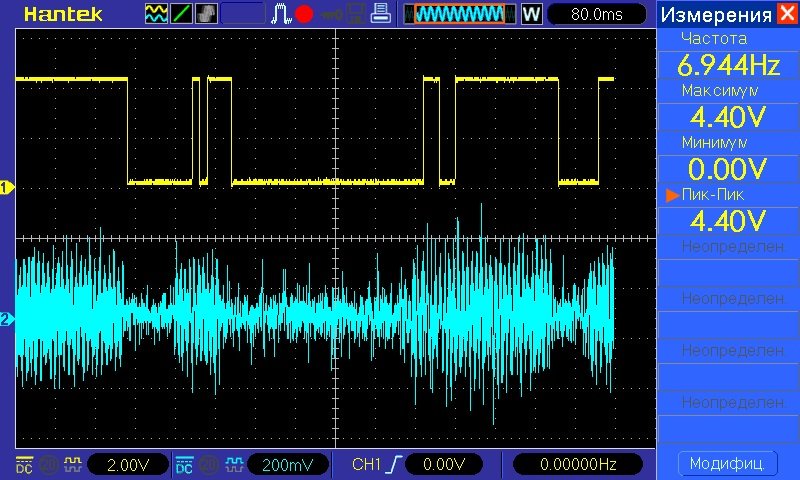Image resolution: width=800 pixels, height=480 pixels.
Task: Close the Измерения panel
Action: [x=787, y=14]
